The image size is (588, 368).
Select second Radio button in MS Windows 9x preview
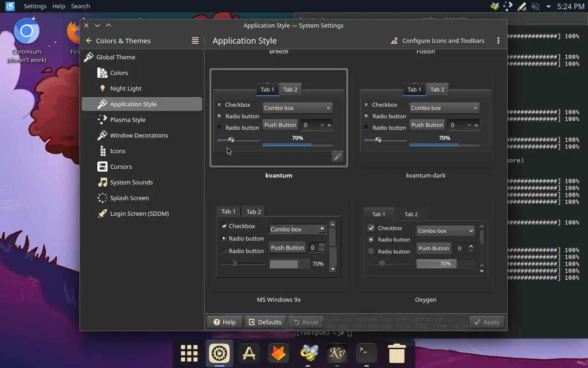(242, 251)
